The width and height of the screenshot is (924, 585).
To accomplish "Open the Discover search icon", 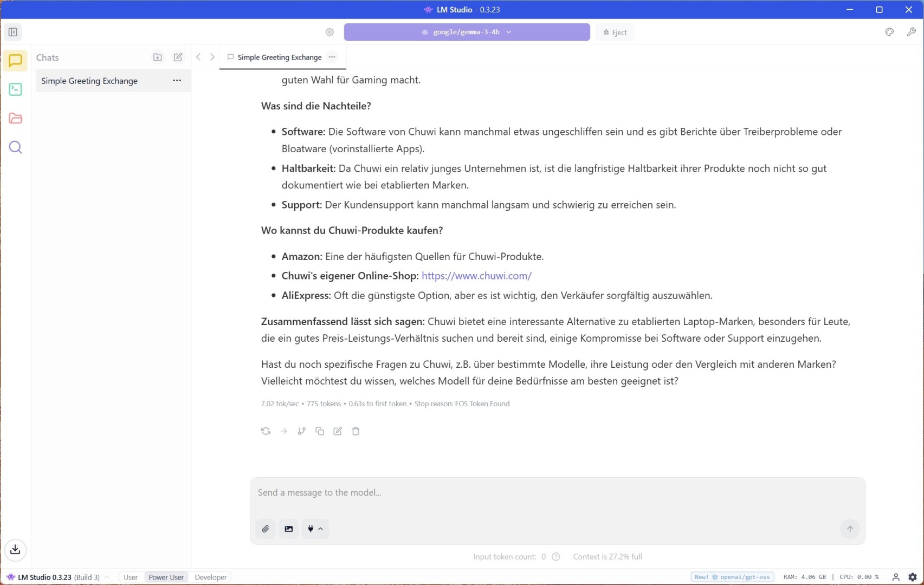I will click(x=15, y=147).
